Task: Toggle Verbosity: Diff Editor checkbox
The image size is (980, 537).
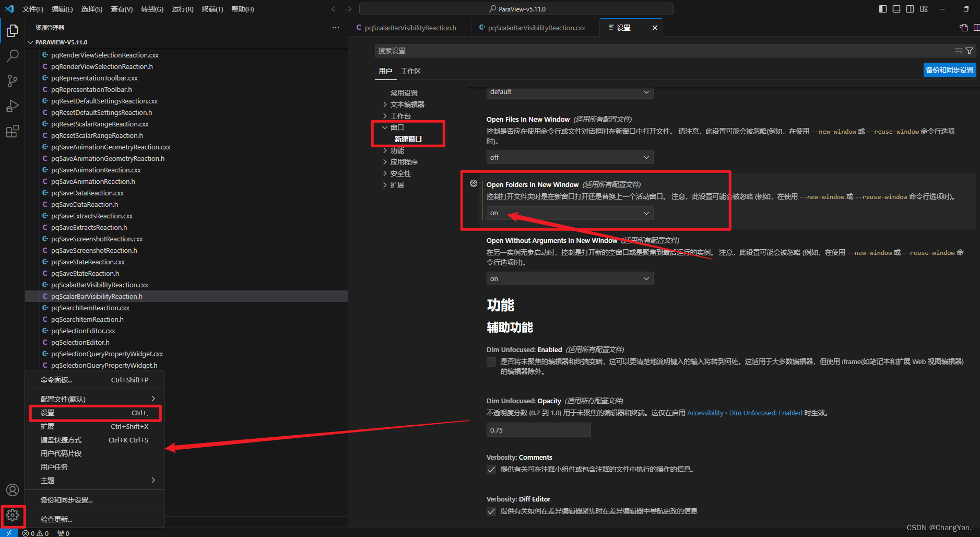Action: 491,511
